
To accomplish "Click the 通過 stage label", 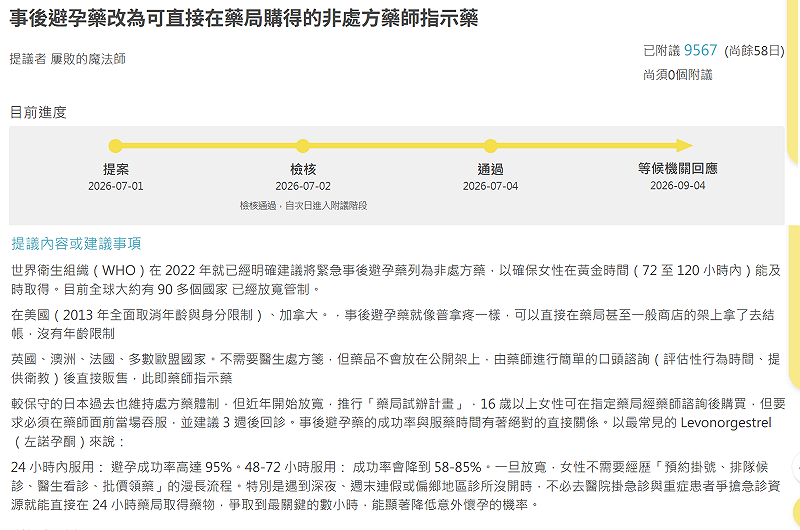I will coord(490,169).
